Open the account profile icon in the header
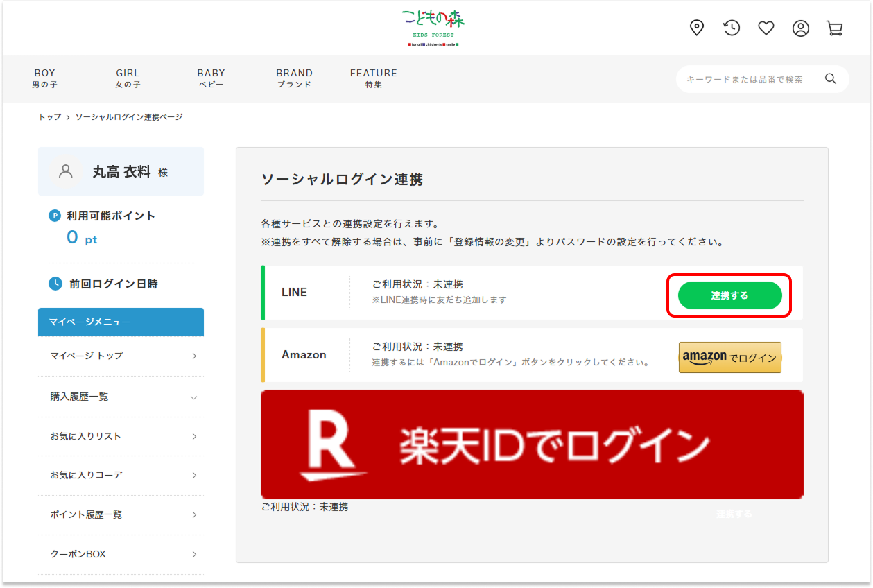Viewport: 873px width, 588px height. coord(801,28)
